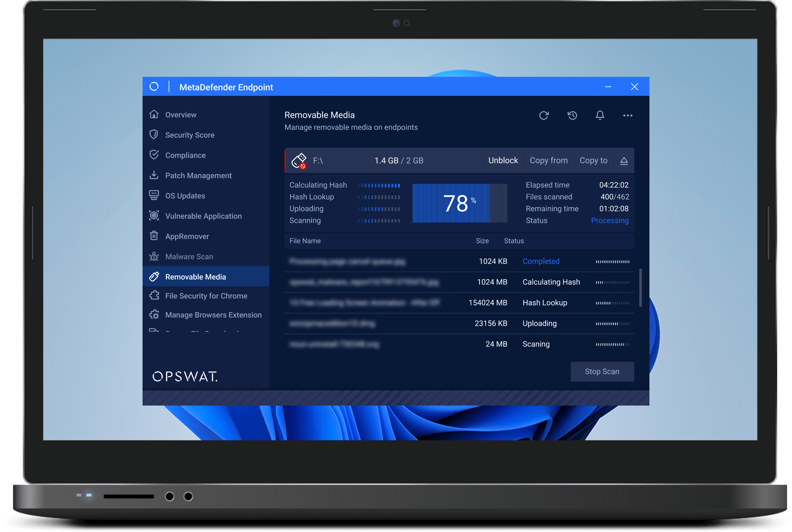This screenshot has width=792, height=532.
Task: Open Patch Management page
Action: click(198, 176)
